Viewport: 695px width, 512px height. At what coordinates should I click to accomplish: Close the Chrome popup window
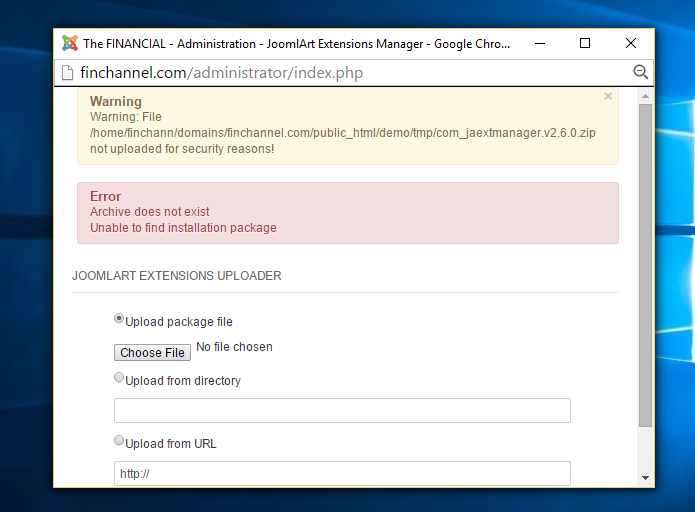pyautogui.click(x=631, y=43)
